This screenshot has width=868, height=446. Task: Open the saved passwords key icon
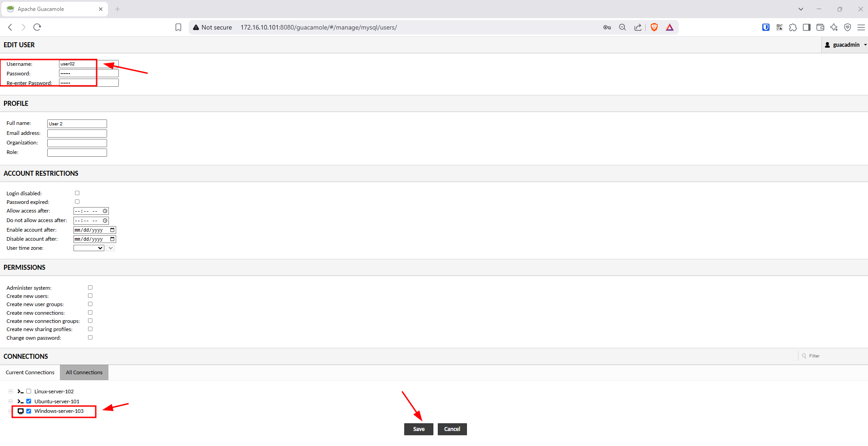pyautogui.click(x=607, y=27)
